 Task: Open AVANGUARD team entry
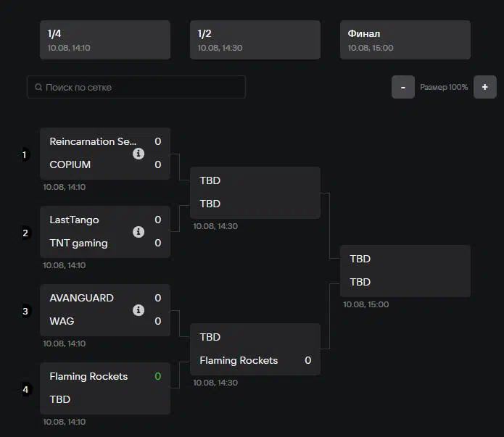click(x=81, y=298)
